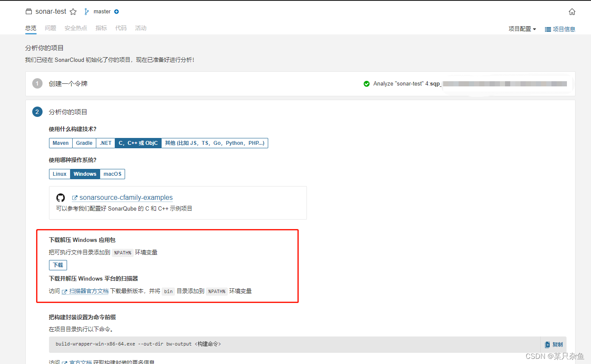Click step 2 分析你的项目 header

(68, 112)
